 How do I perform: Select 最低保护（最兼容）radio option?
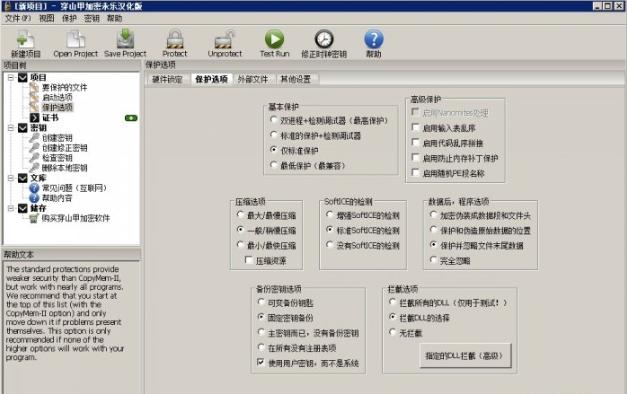tap(274, 165)
